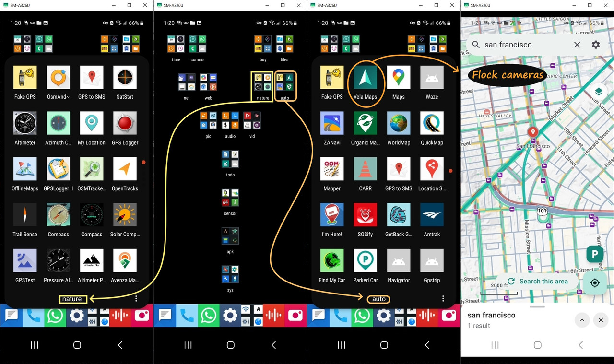Start the GPS Logger app
Image resolution: width=614 pixels, height=364 pixels.
point(125,123)
